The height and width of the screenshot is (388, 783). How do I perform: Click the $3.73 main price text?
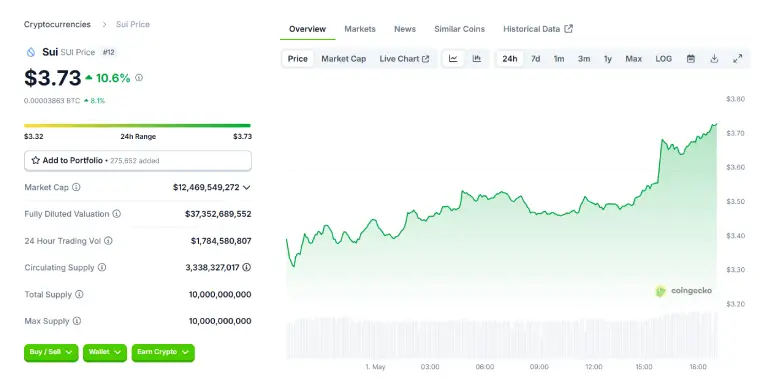pos(52,78)
